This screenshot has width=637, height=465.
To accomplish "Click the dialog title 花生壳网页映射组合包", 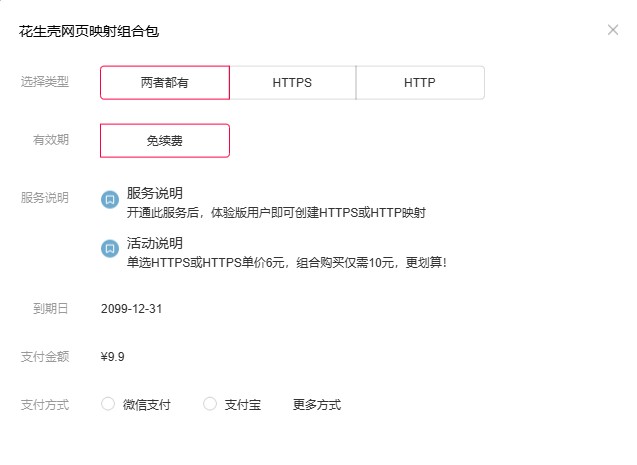I will tap(89, 31).
